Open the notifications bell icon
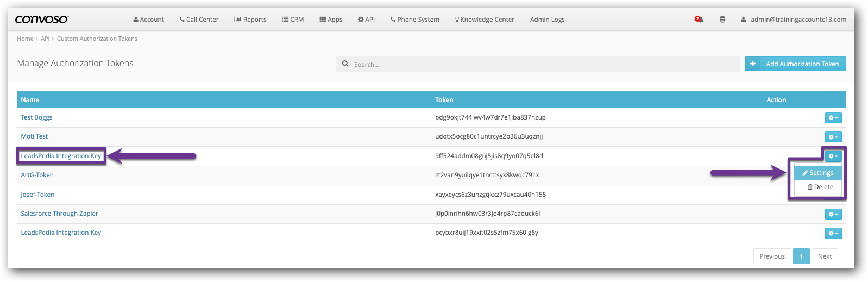 click(700, 20)
